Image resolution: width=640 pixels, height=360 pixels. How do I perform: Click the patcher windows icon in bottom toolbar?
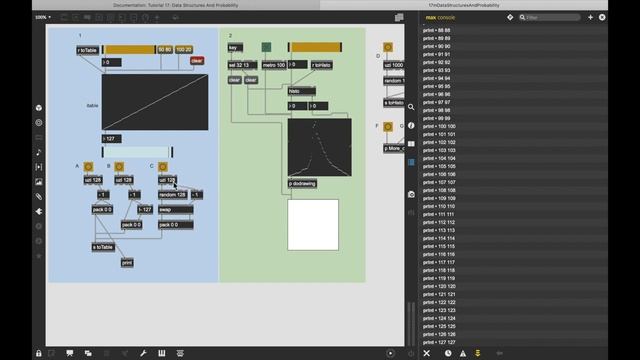(88, 353)
